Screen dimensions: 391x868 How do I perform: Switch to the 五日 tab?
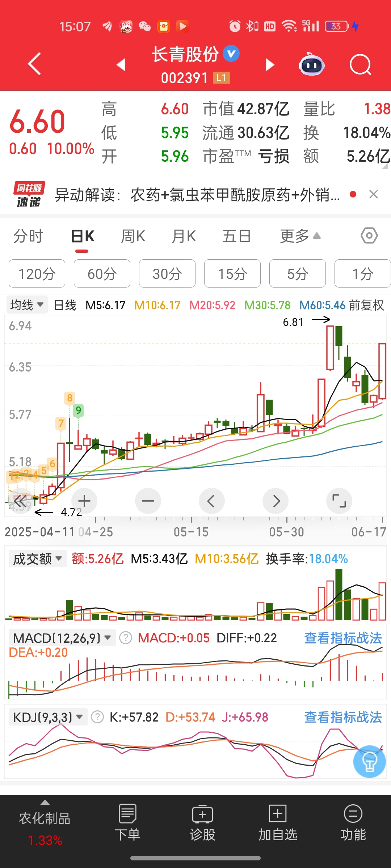(x=236, y=236)
